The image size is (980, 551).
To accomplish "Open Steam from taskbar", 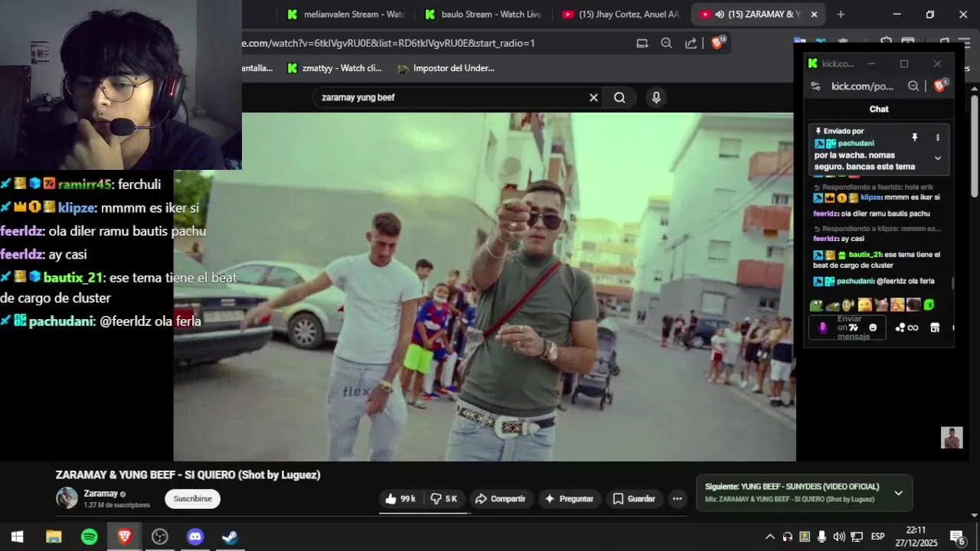I will 230,536.
